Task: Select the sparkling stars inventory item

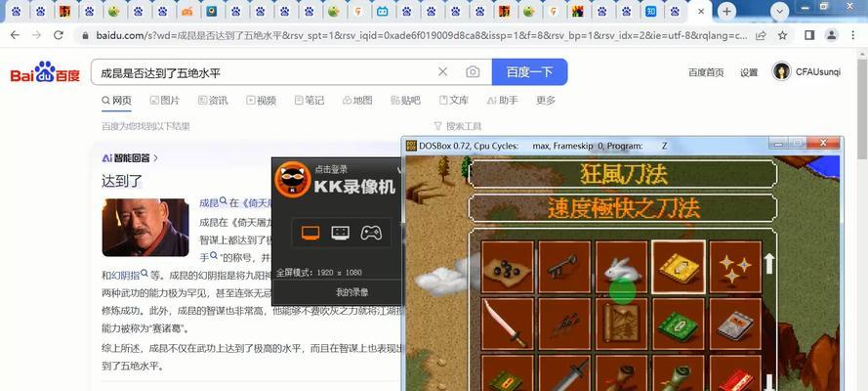Action: pos(735,267)
